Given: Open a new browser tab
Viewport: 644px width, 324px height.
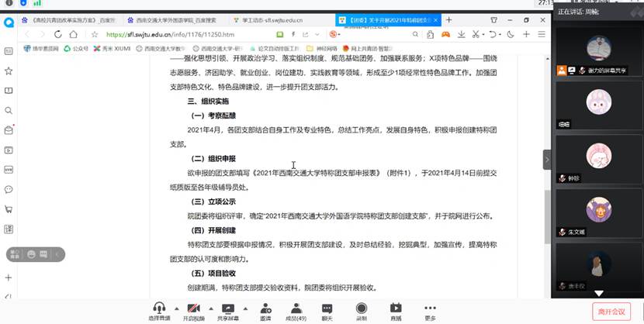Looking at the screenshot, I should click(x=449, y=19).
